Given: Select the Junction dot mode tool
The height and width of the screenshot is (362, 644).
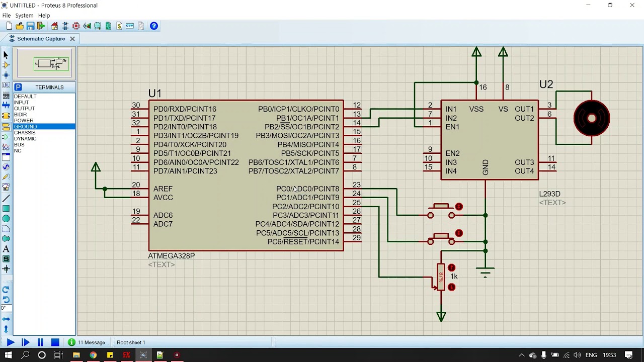Looking at the screenshot, I should [x=6, y=75].
